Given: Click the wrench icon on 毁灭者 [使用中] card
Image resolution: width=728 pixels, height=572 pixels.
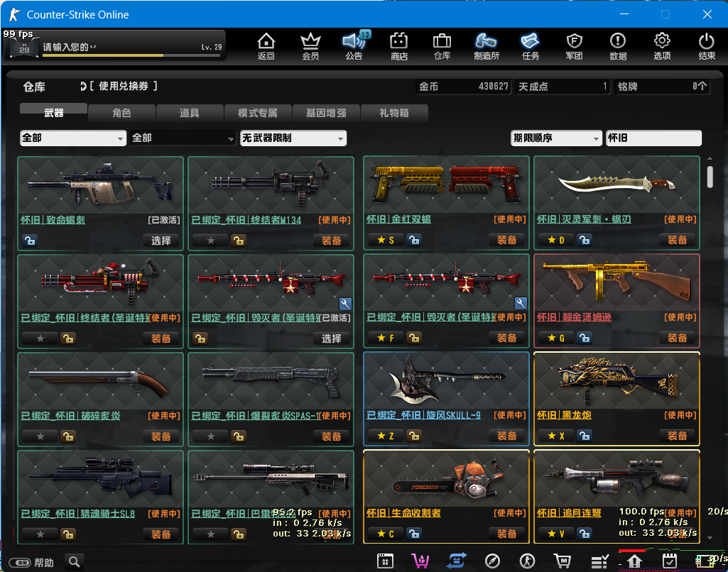Looking at the screenshot, I should tap(521, 304).
